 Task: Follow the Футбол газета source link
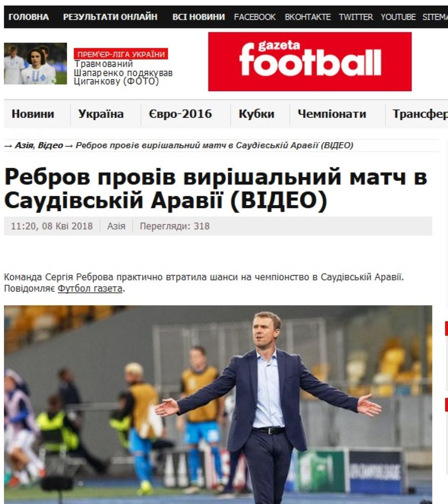[90, 288]
